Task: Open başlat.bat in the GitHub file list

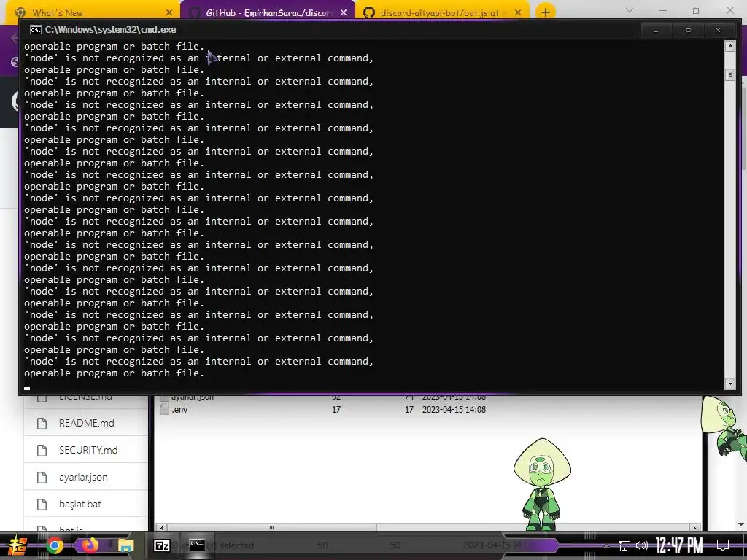Action: [x=80, y=504]
